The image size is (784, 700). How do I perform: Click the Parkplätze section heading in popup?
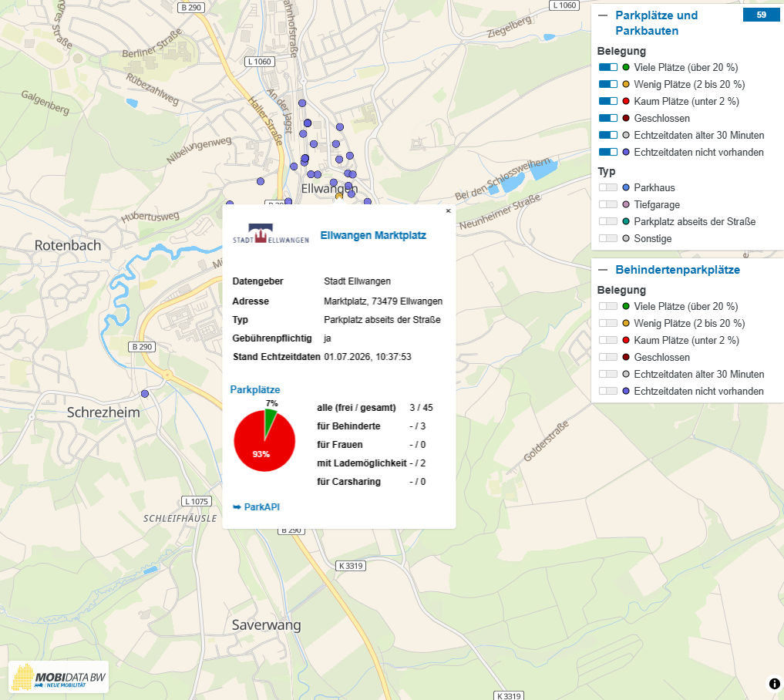255,389
